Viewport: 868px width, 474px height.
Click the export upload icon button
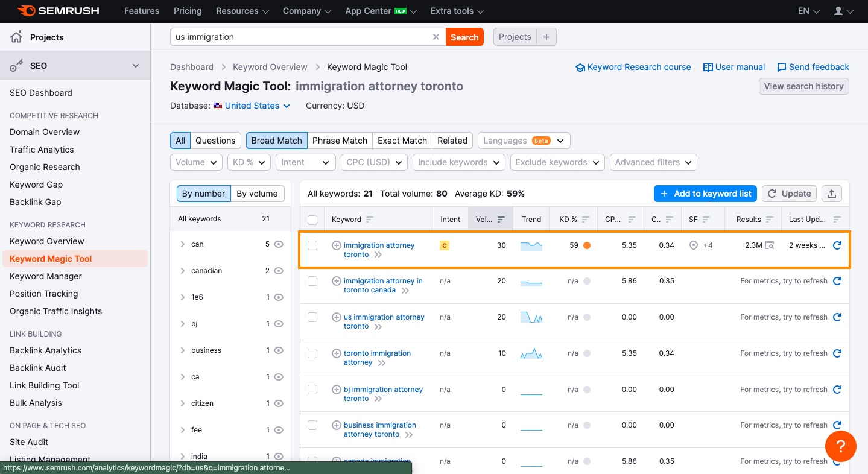point(832,194)
